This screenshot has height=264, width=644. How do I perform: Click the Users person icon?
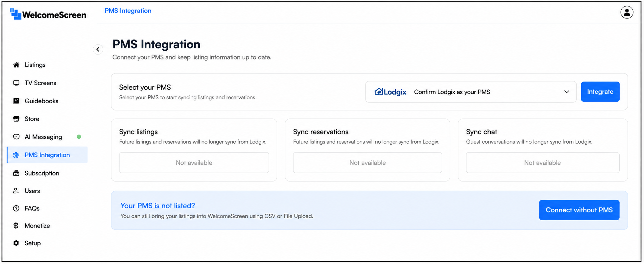[16, 191]
